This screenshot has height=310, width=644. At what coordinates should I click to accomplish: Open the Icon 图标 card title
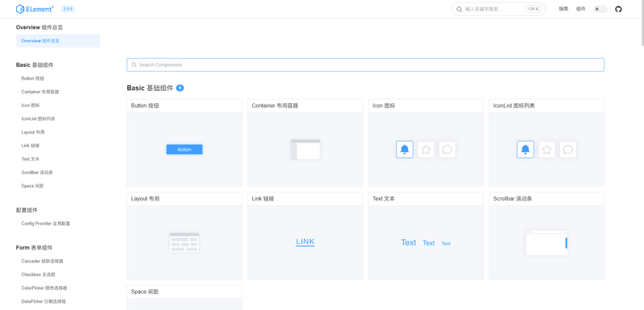[x=384, y=106]
